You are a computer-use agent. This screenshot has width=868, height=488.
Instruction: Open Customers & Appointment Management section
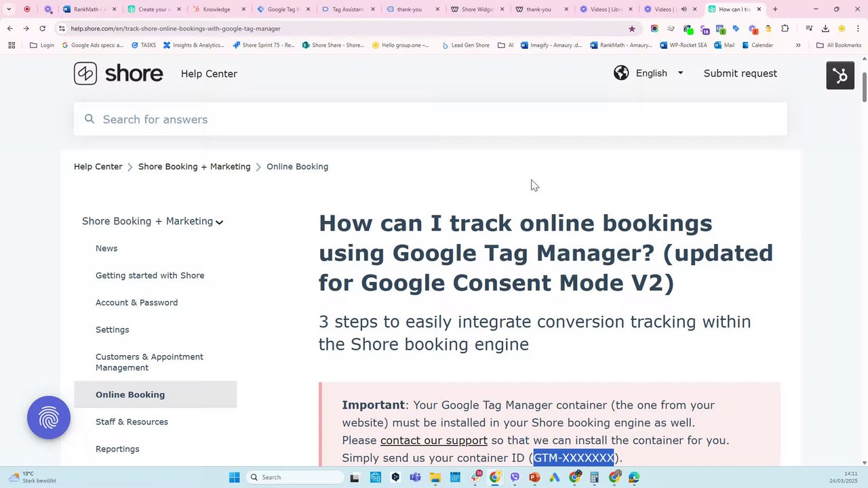149,363
